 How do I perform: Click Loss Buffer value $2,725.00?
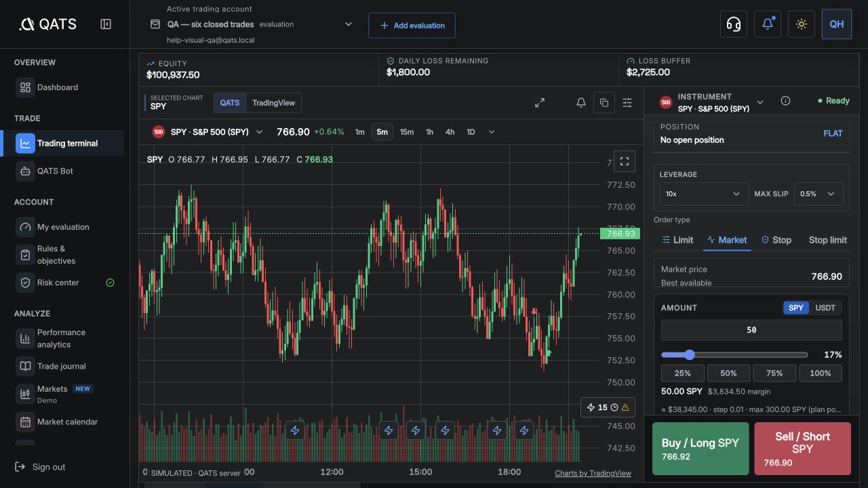(x=648, y=73)
